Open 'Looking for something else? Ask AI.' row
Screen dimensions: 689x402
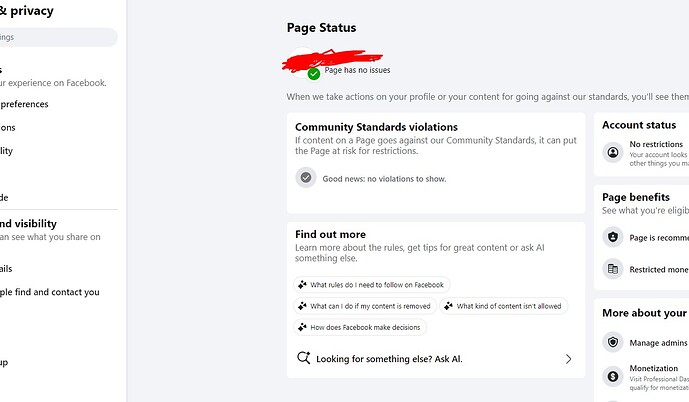436,359
